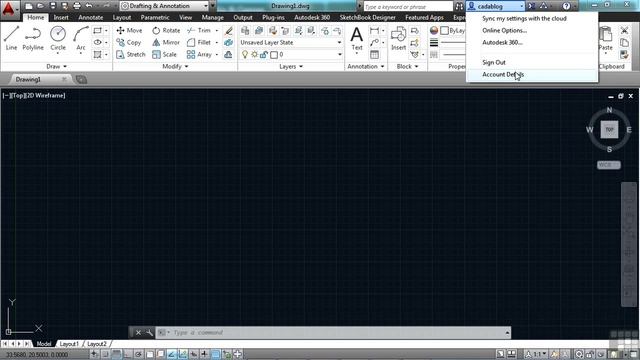The width and height of the screenshot is (640, 360).
Task: Select Account Details in account menu
Action: [x=503, y=75]
